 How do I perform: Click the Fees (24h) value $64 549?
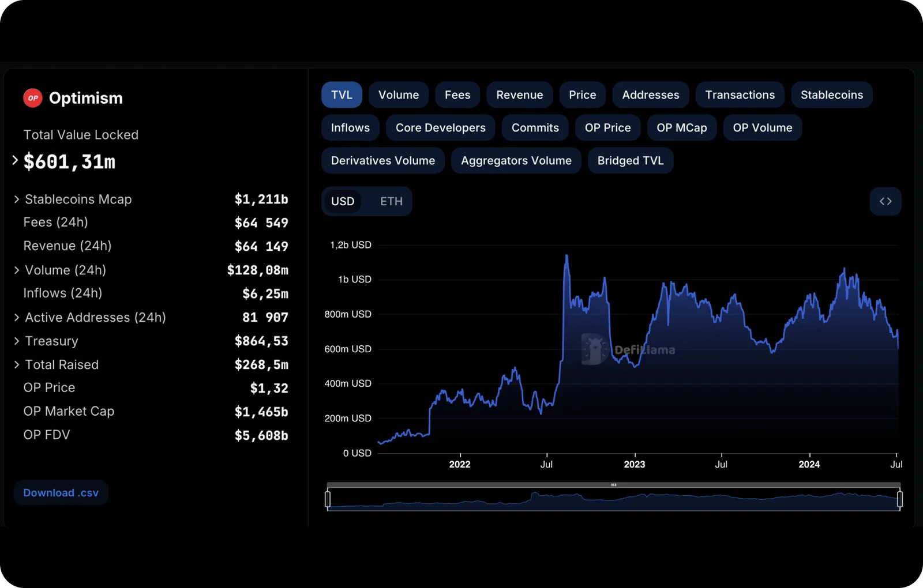pos(261,223)
